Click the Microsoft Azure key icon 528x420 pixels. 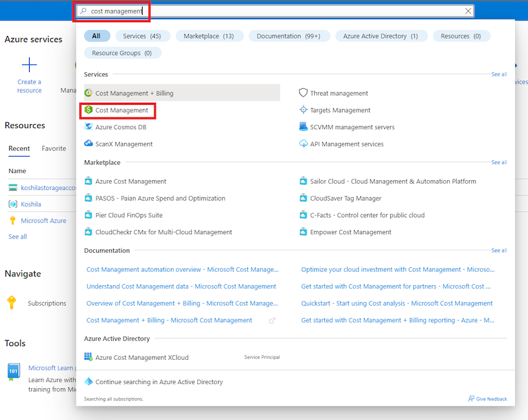[x=13, y=221]
